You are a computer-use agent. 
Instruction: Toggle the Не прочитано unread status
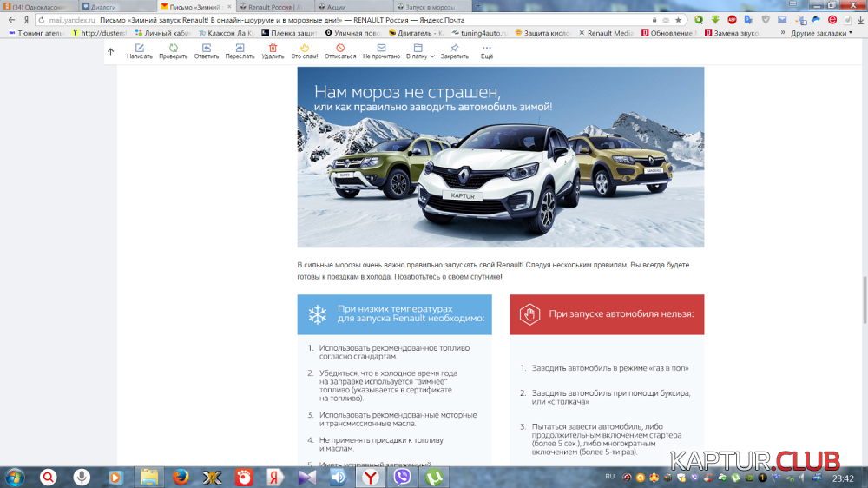coord(380,51)
